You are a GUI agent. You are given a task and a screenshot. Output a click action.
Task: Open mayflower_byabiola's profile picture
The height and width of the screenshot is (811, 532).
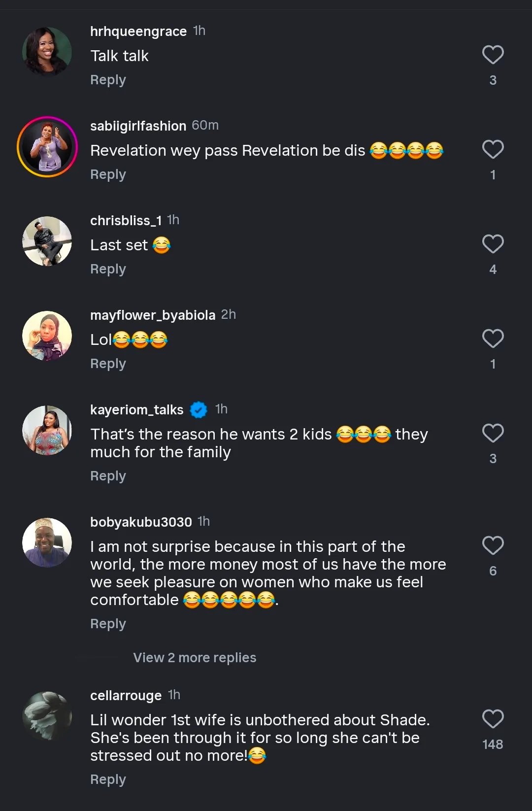pos(47,336)
